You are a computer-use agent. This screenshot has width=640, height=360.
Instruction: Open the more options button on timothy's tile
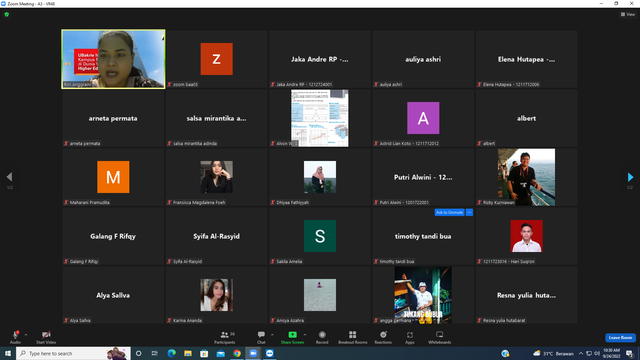click(x=469, y=212)
